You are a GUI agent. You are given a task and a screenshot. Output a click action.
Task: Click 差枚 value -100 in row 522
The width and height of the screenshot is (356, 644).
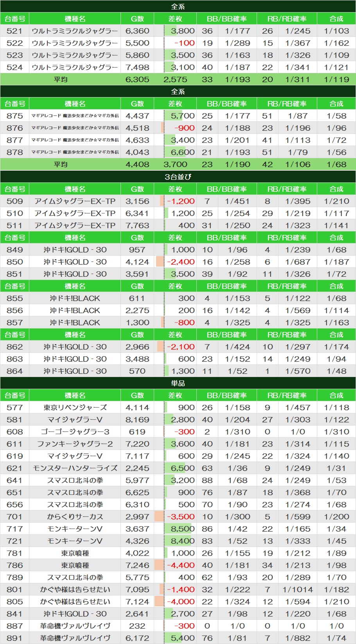[184, 43]
